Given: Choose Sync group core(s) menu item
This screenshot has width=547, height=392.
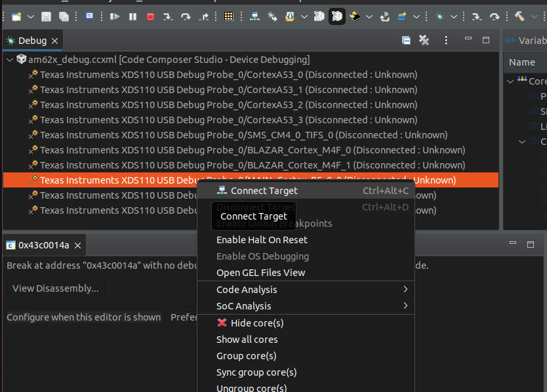Looking at the screenshot, I should (306, 372).
